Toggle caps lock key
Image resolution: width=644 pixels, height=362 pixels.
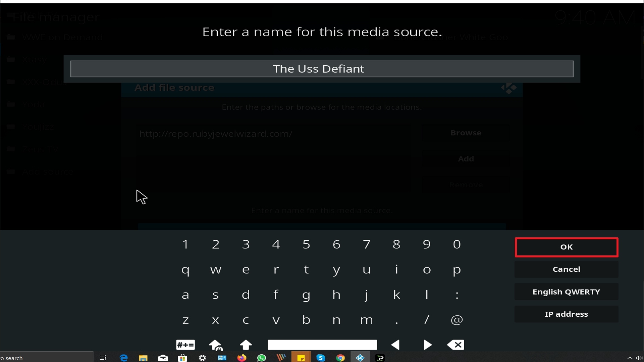(x=216, y=345)
